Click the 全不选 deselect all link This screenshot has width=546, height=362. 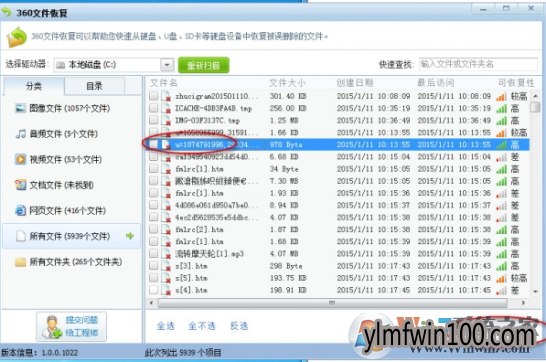pos(202,326)
